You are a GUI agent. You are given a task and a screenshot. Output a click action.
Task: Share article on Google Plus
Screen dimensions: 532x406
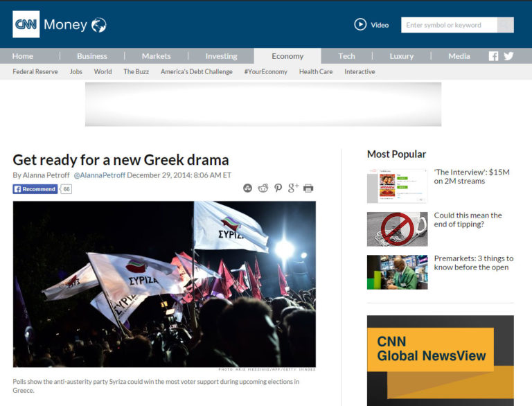[293, 188]
